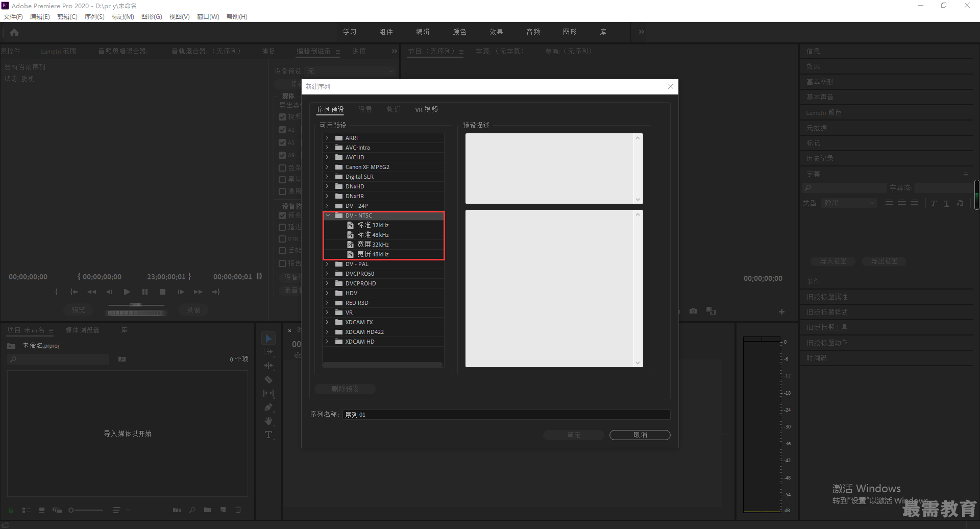Expand the RED R3D preset folder
The height and width of the screenshot is (529, 980).
327,303
